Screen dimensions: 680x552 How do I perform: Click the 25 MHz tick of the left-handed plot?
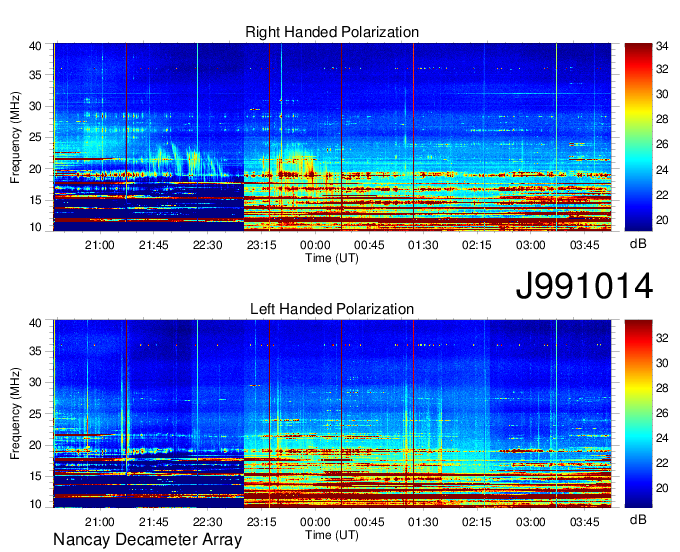point(35,414)
